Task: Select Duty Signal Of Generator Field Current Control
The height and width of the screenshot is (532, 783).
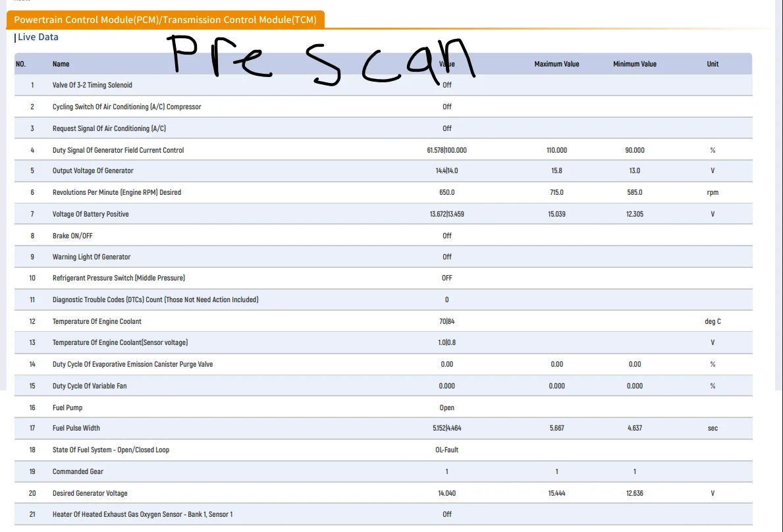Action: 118,150
